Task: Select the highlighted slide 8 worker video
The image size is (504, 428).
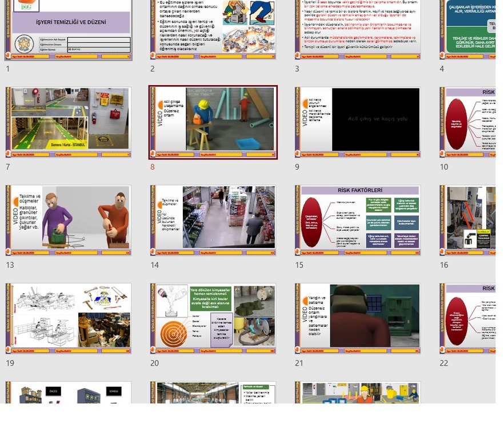Action: (x=213, y=122)
